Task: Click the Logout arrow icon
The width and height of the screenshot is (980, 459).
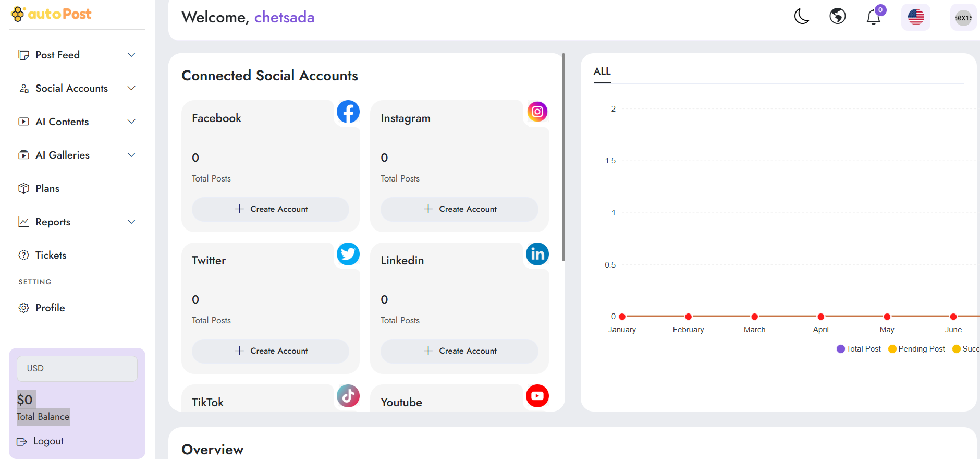Action: coord(22,442)
